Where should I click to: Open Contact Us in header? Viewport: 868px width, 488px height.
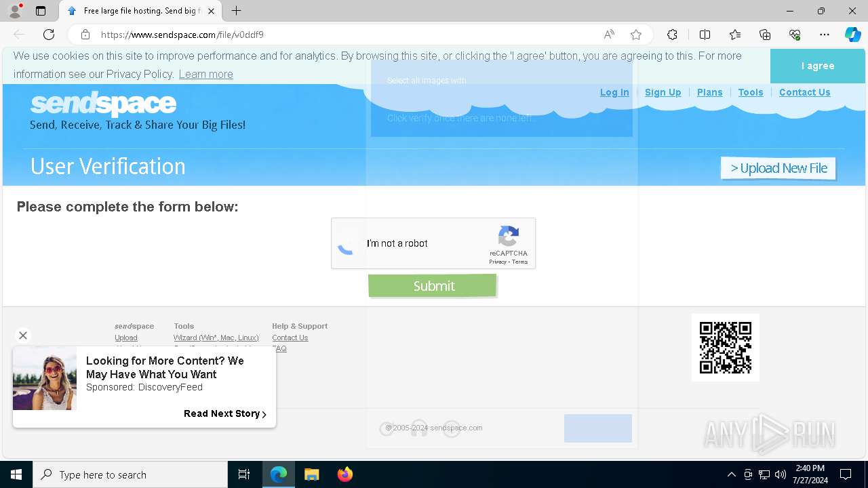pyautogui.click(x=804, y=92)
